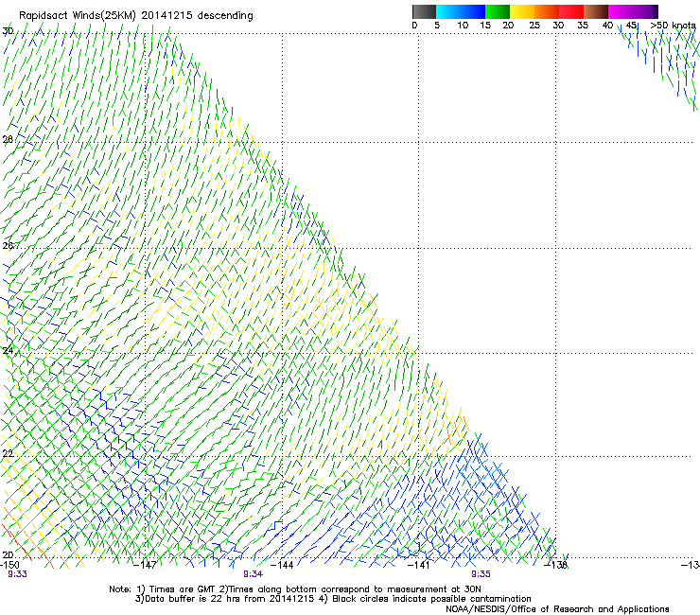The height and width of the screenshot is (615, 700).
Task: Click the orange 25-30 knots legend segment
Action: click(x=547, y=11)
